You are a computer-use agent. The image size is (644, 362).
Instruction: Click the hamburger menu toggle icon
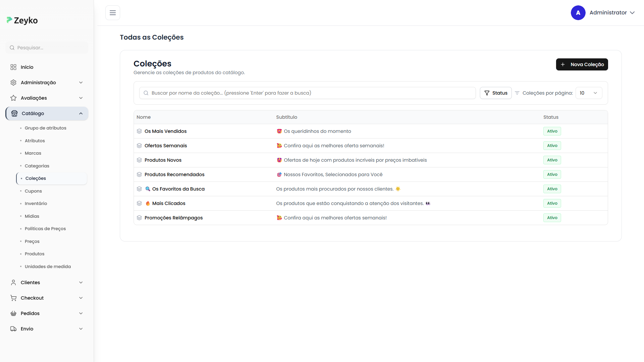coord(113,13)
